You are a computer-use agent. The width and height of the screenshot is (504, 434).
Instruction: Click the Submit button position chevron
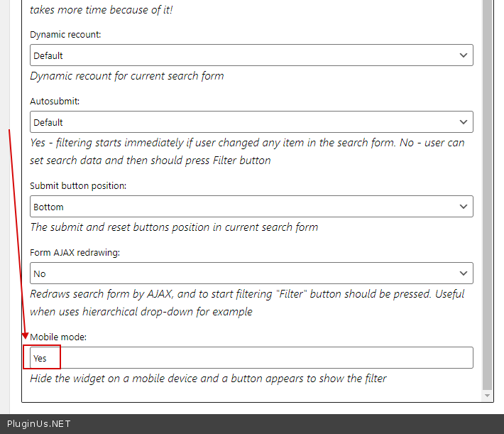(464, 207)
